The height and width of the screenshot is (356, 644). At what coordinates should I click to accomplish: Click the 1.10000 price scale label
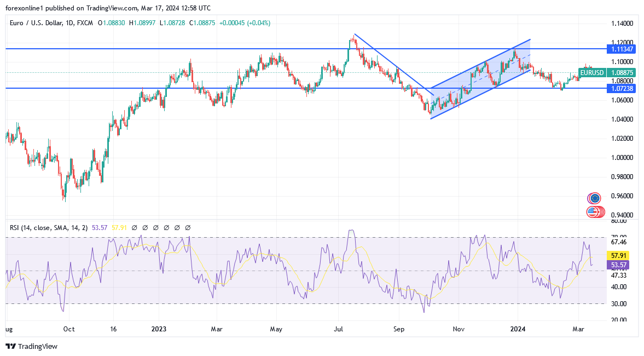click(x=622, y=62)
